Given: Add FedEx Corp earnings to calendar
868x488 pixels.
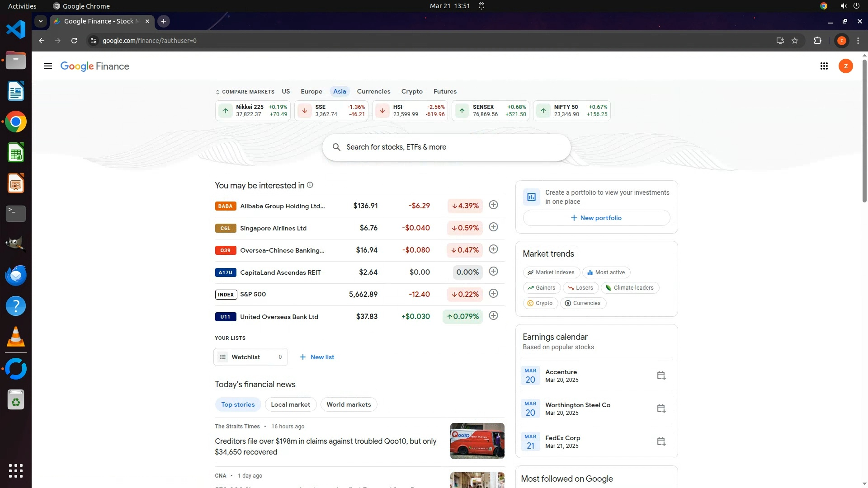Looking at the screenshot, I should point(661,441).
